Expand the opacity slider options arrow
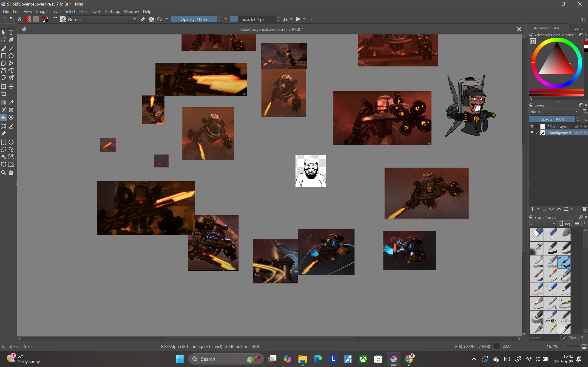The height and width of the screenshot is (367, 588). [x=226, y=19]
